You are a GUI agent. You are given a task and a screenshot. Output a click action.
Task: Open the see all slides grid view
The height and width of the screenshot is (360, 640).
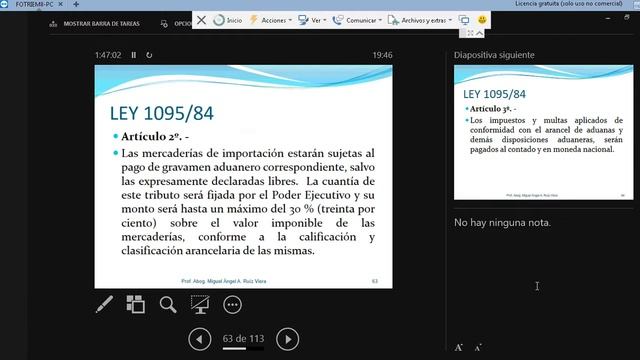pyautogui.click(x=136, y=304)
